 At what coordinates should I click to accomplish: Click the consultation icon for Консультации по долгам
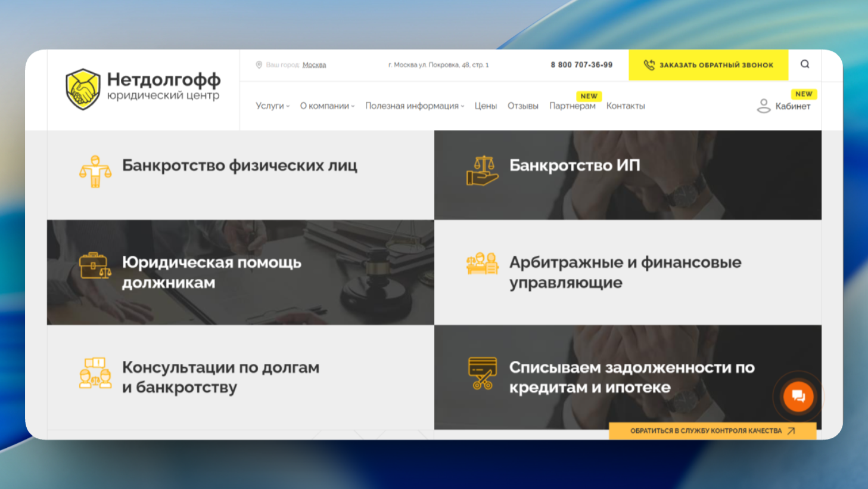[95, 373]
